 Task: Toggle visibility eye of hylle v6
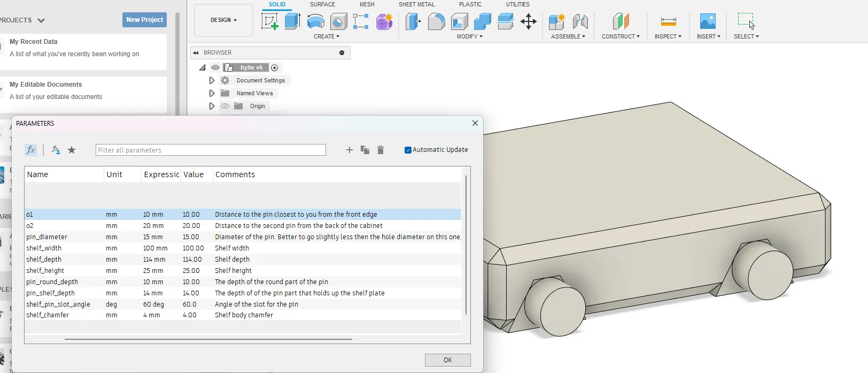click(x=215, y=68)
